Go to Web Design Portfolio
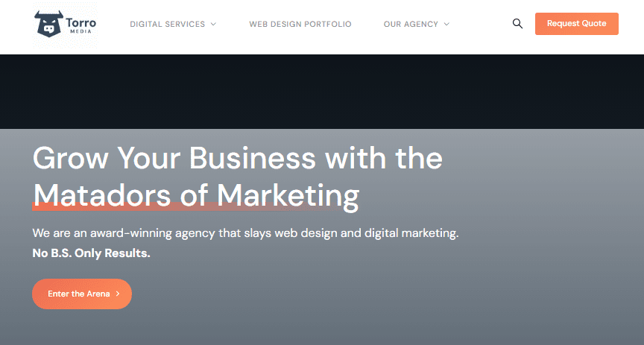 point(300,25)
